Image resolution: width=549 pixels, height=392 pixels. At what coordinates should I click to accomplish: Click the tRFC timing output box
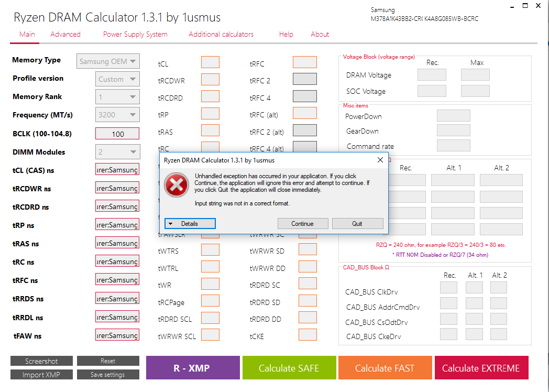click(304, 62)
